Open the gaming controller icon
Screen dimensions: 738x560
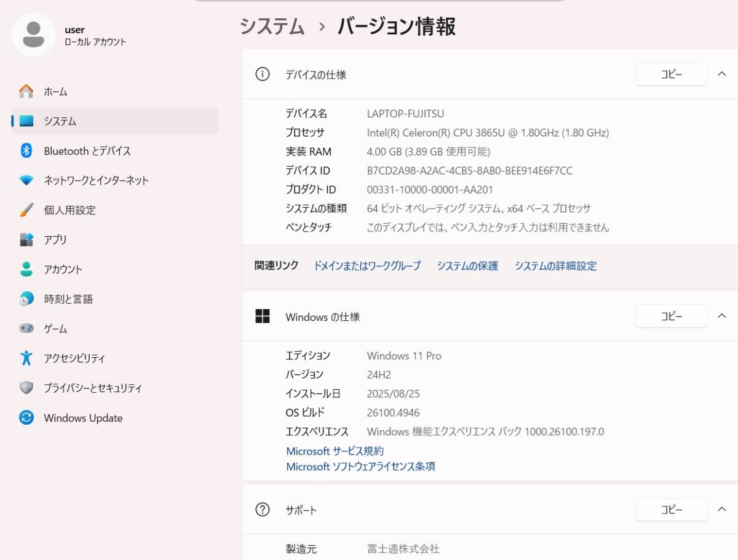pyautogui.click(x=26, y=329)
